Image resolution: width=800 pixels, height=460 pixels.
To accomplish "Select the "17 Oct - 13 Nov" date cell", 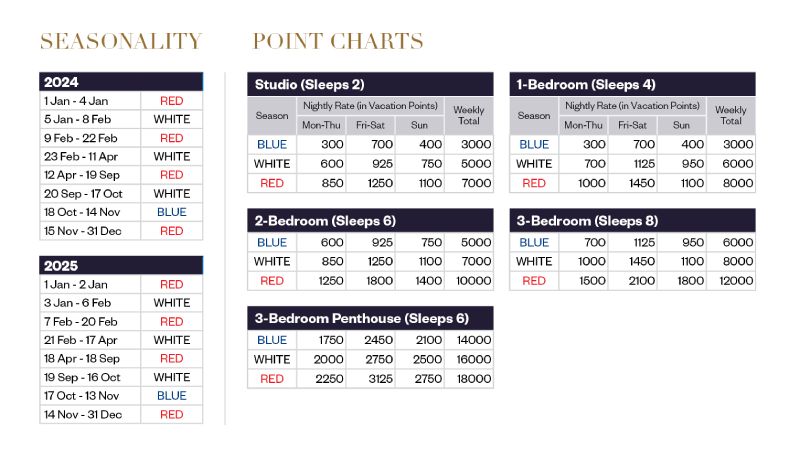I will click(x=90, y=396).
